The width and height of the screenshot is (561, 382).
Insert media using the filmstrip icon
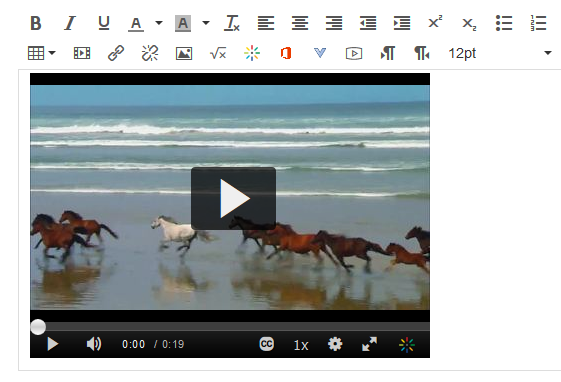[82, 53]
